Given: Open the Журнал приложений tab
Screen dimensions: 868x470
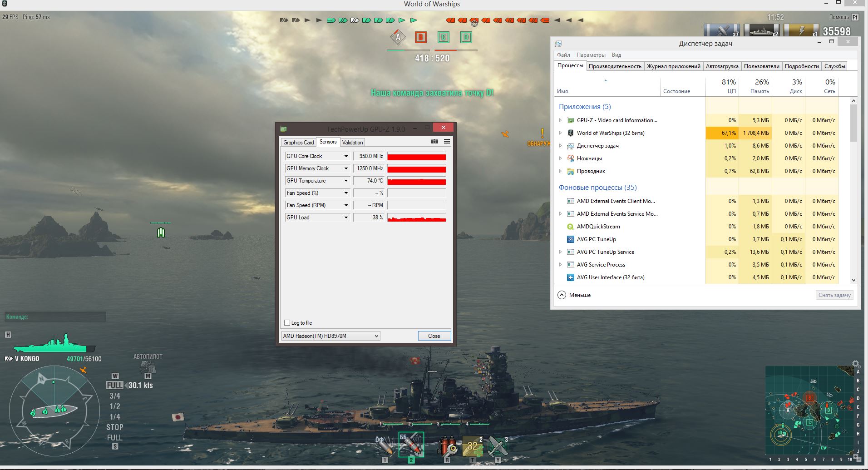Looking at the screenshot, I should pyautogui.click(x=674, y=66).
